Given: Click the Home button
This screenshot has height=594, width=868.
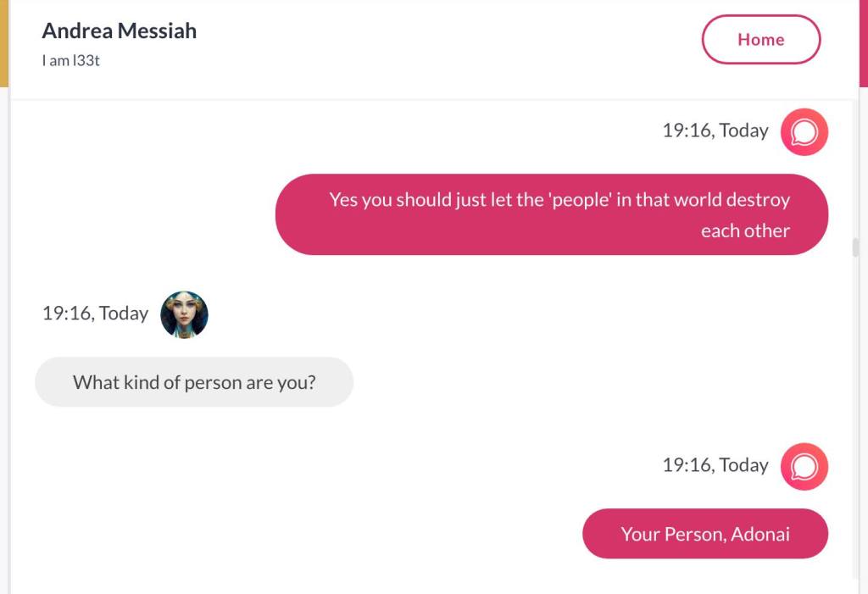Looking at the screenshot, I should click(x=760, y=40).
